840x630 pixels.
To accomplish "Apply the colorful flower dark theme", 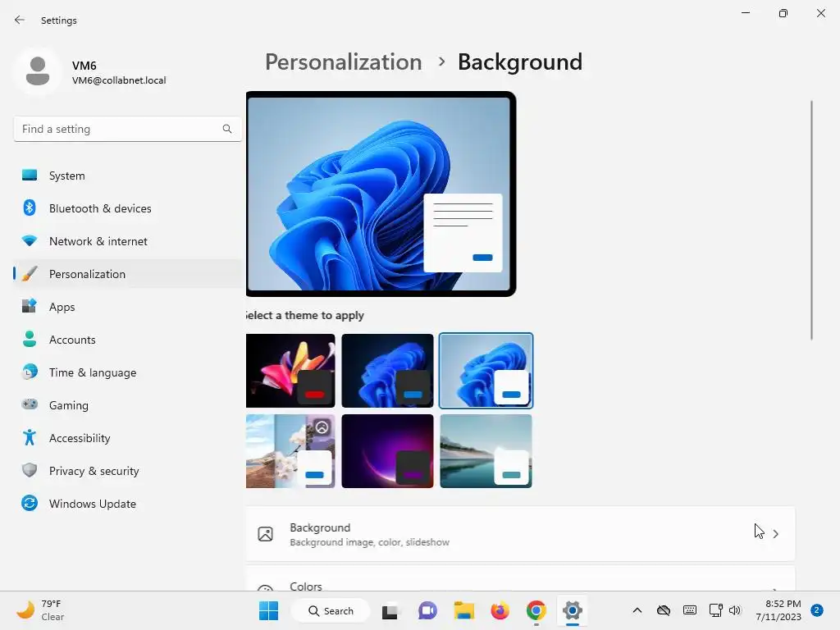I will (x=290, y=371).
